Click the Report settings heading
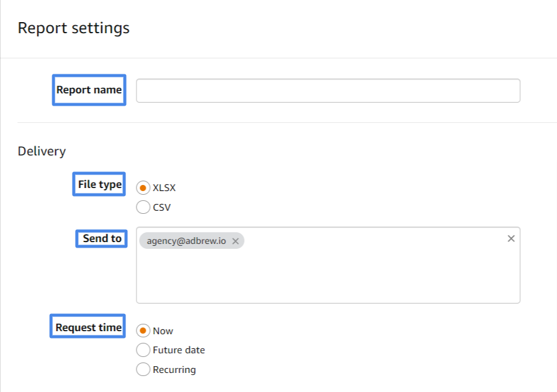The image size is (557, 392). (x=74, y=28)
